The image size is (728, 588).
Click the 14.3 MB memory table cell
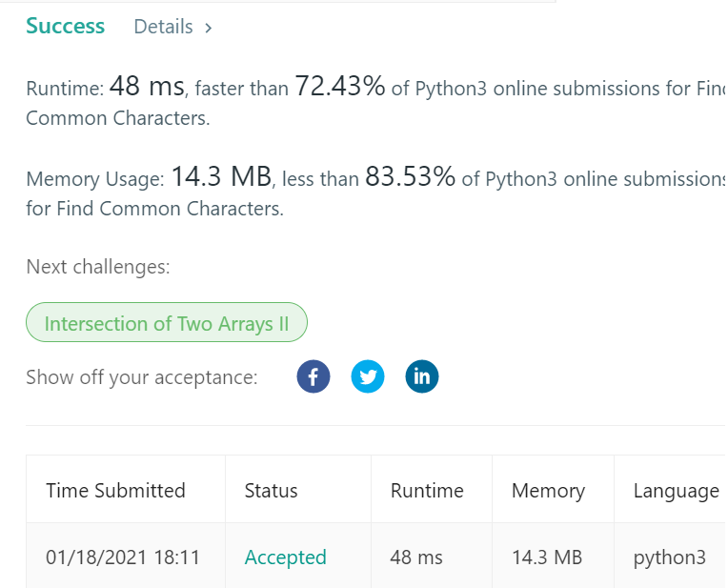click(x=547, y=557)
